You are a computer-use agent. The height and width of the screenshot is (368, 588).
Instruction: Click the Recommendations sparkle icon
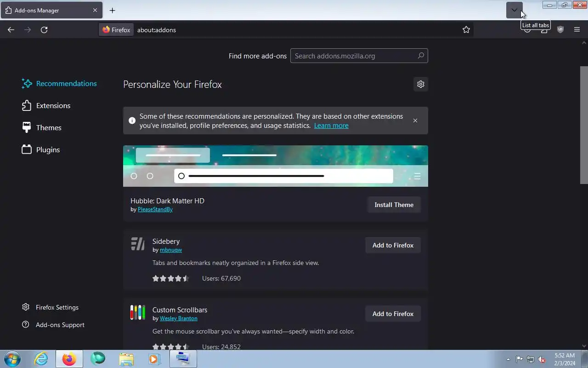(27, 83)
